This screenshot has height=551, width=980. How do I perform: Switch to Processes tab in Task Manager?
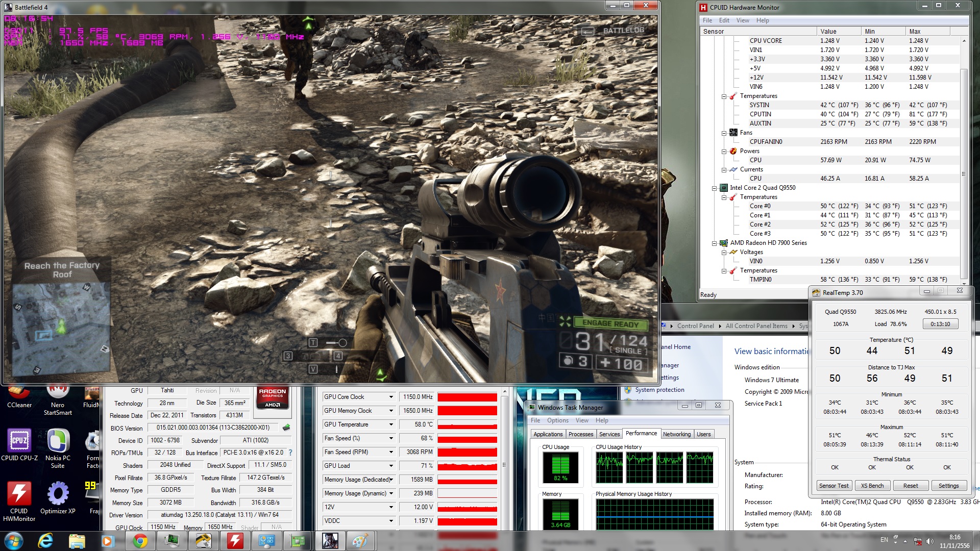580,434
